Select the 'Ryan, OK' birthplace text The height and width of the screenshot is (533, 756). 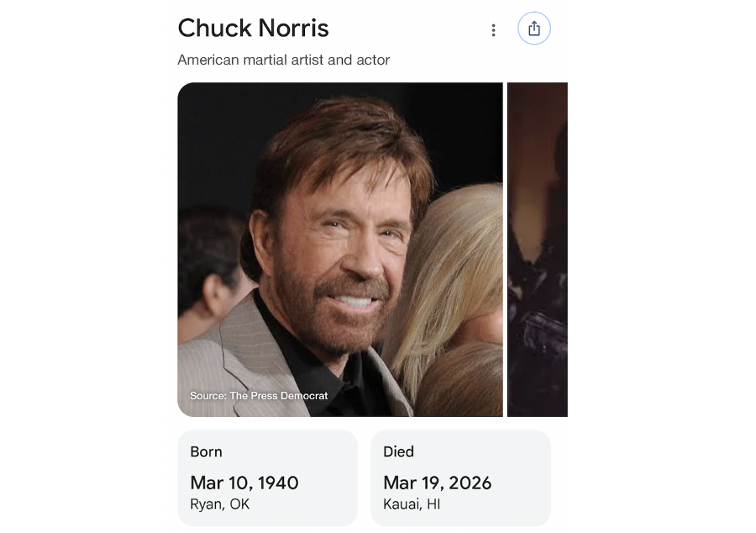click(220, 504)
